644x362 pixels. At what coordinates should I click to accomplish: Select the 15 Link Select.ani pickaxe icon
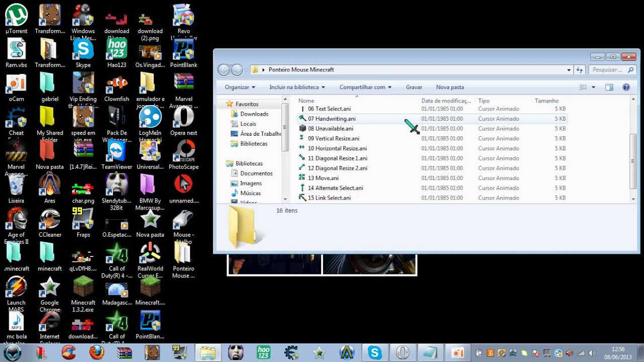[302, 198]
